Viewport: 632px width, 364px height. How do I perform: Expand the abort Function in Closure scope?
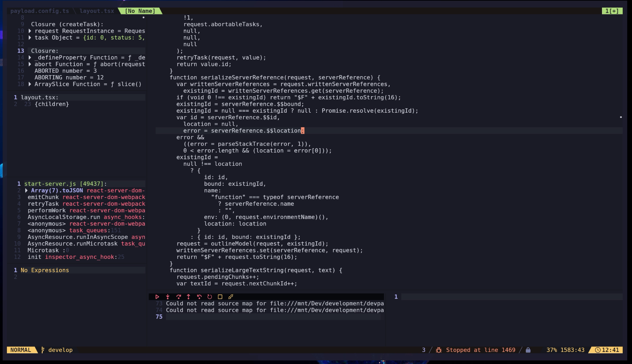point(30,64)
